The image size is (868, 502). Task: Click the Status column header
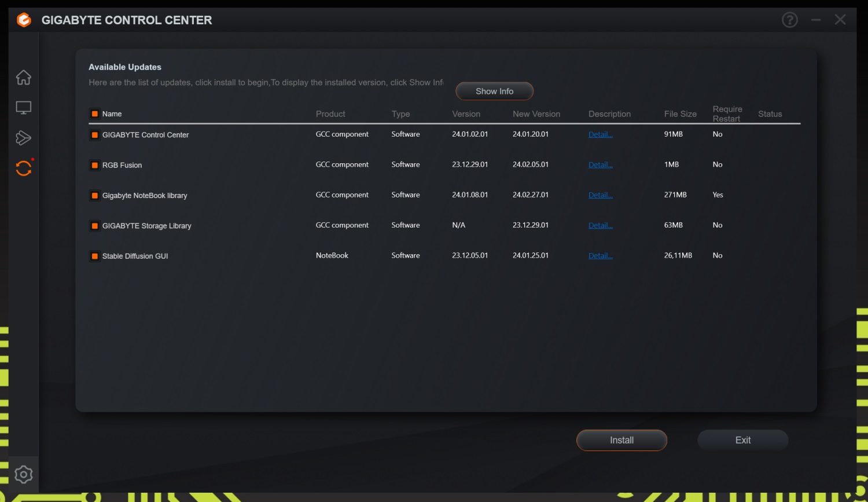pos(770,114)
